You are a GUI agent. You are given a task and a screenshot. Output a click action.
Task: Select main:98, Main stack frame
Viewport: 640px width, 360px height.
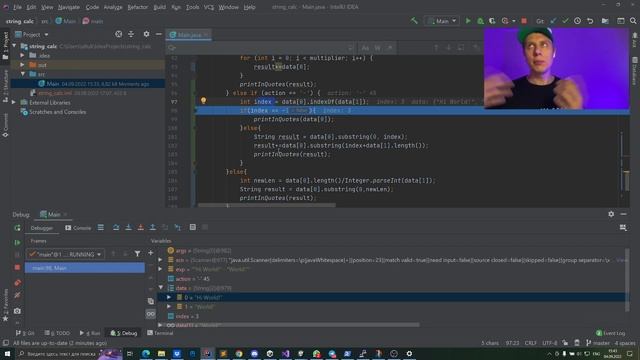(84, 268)
